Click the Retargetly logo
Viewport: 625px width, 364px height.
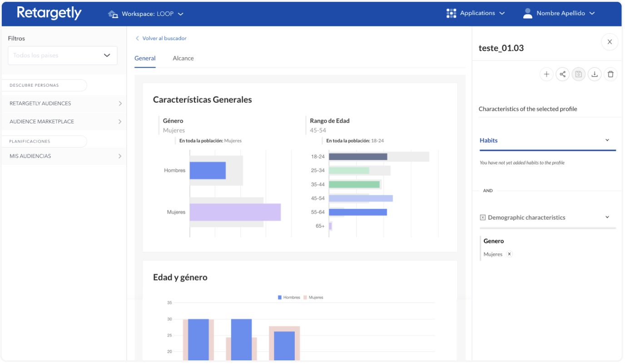(x=49, y=13)
